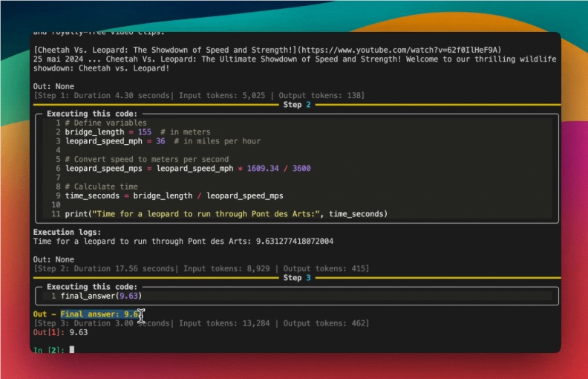Click the Step 2 duration summary line
588x379 pixels.
point(200,268)
